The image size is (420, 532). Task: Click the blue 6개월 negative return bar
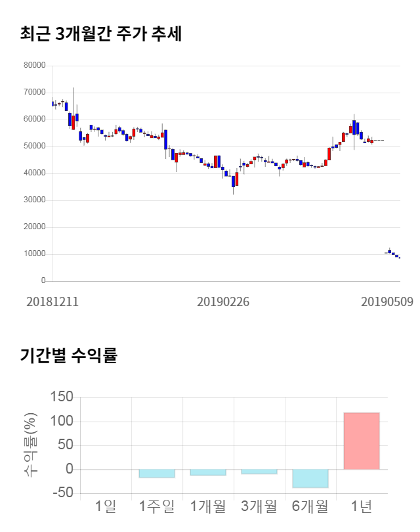(x=310, y=478)
